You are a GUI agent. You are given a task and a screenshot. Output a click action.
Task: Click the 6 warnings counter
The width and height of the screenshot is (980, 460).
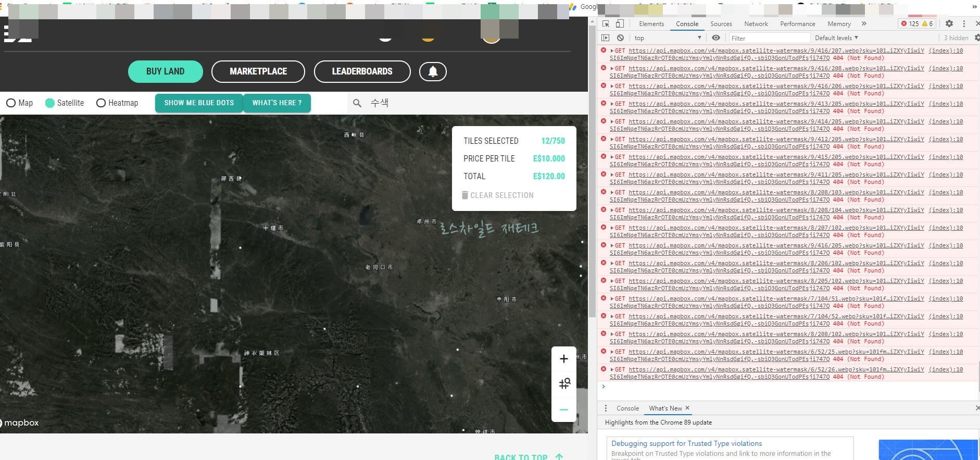pos(927,24)
